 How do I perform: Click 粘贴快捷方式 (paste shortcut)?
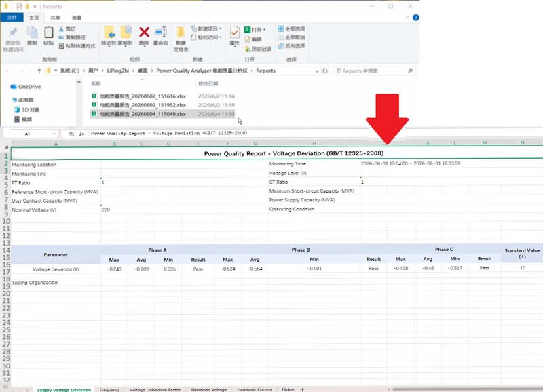pyautogui.click(x=77, y=46)
